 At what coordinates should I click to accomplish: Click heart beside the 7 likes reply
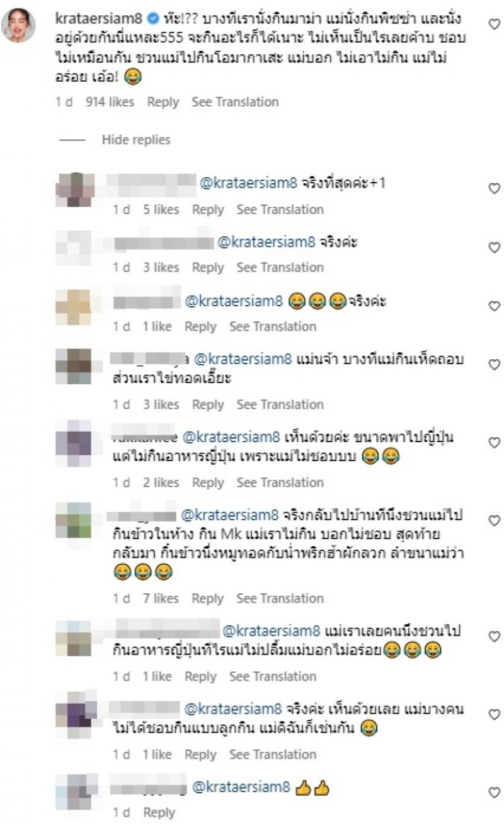click(495, 520)
